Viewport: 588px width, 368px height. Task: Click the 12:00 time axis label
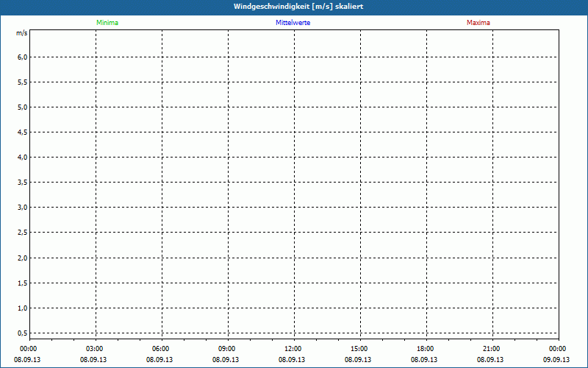tap(293, 349)
